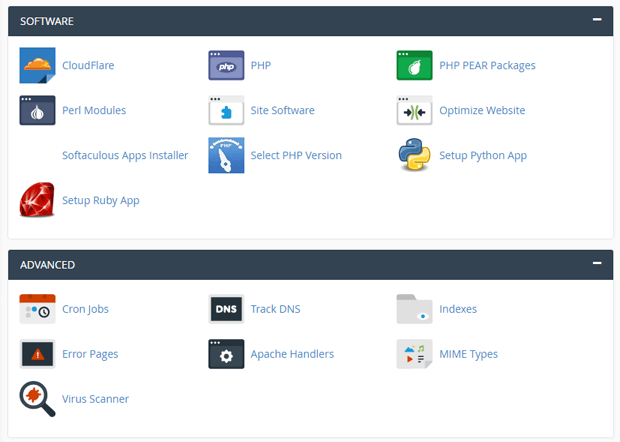Click the Cron Jobs calendar icon
Viewport: 620px width, 442px height.
[37, 309]
